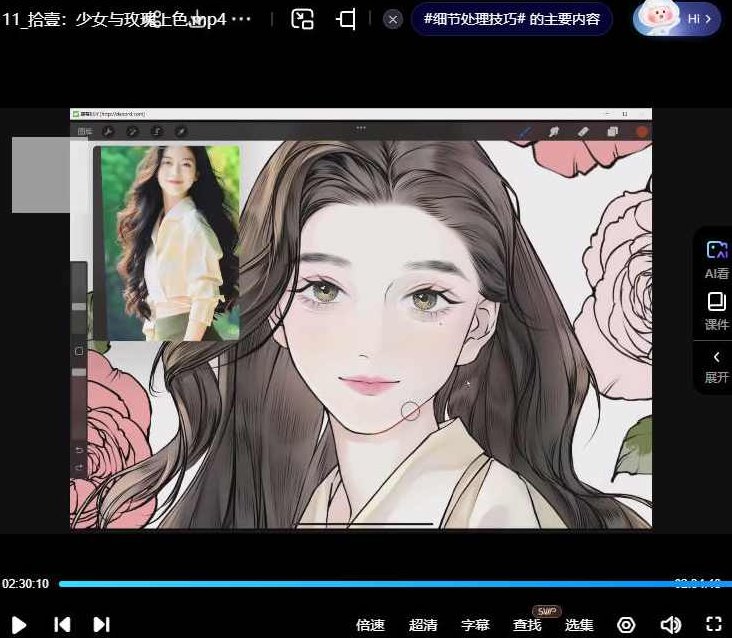This screenshot has height=638, width=732.
Task: Open the 课件 courseware panel
Action: [x=716, y=311]
